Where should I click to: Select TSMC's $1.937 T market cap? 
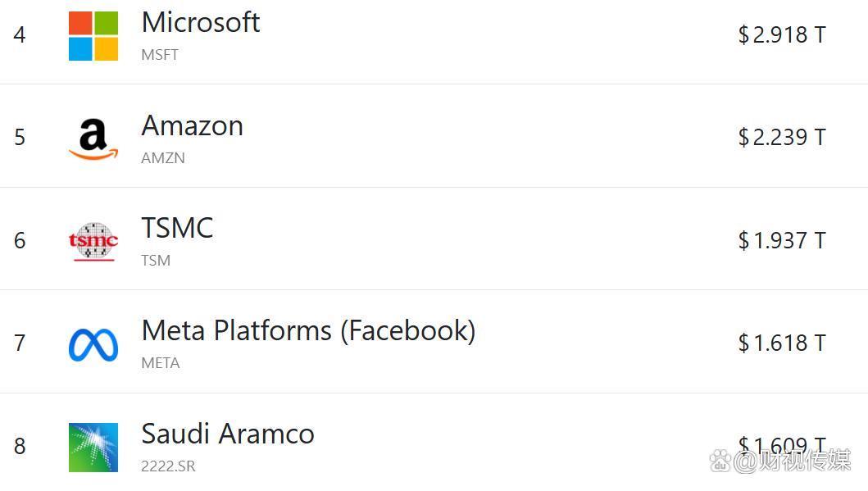(x=782, y=240)
